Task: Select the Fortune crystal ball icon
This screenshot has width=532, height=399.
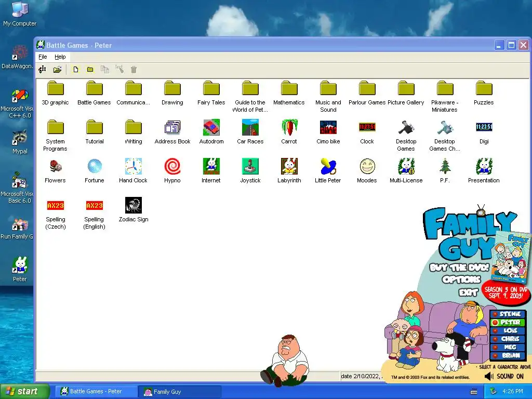Action: coord(95,166)
